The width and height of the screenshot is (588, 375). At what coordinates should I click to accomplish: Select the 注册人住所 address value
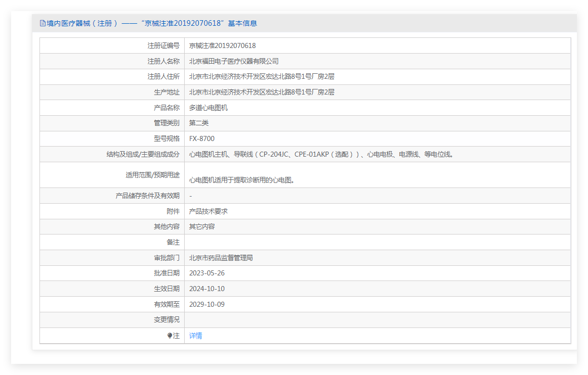coord(262,76)
